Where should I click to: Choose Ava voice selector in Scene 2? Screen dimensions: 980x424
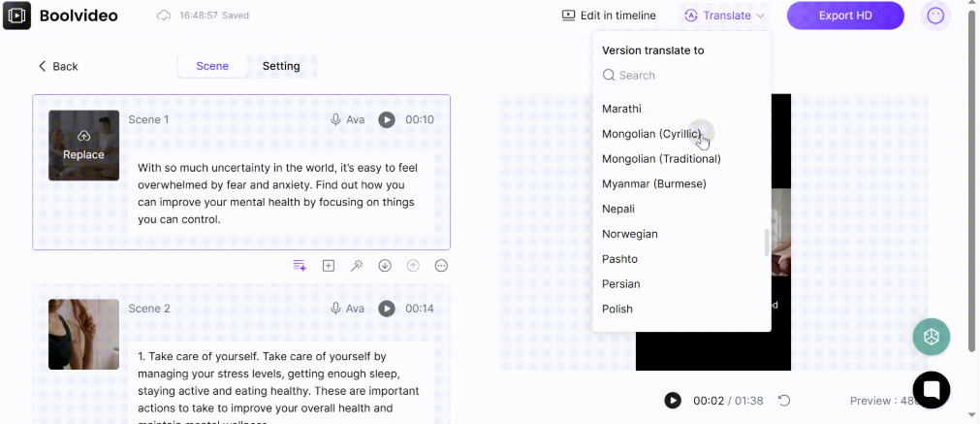click(347, 309)
